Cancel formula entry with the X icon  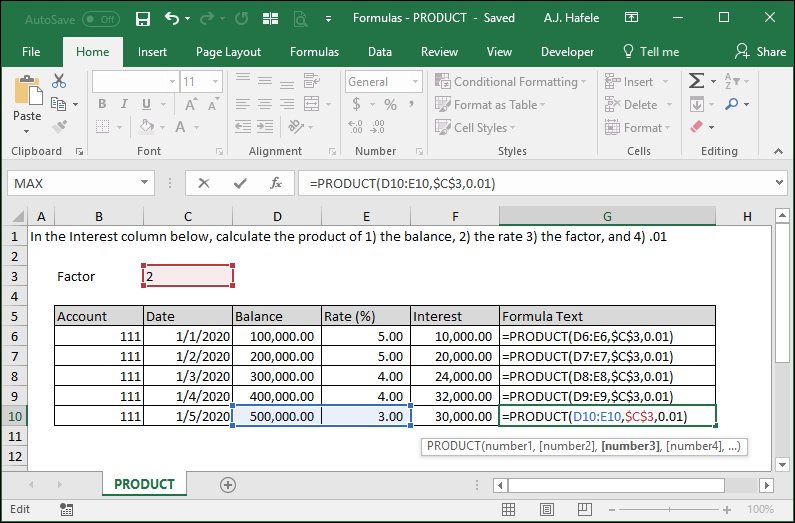point(204,183)
